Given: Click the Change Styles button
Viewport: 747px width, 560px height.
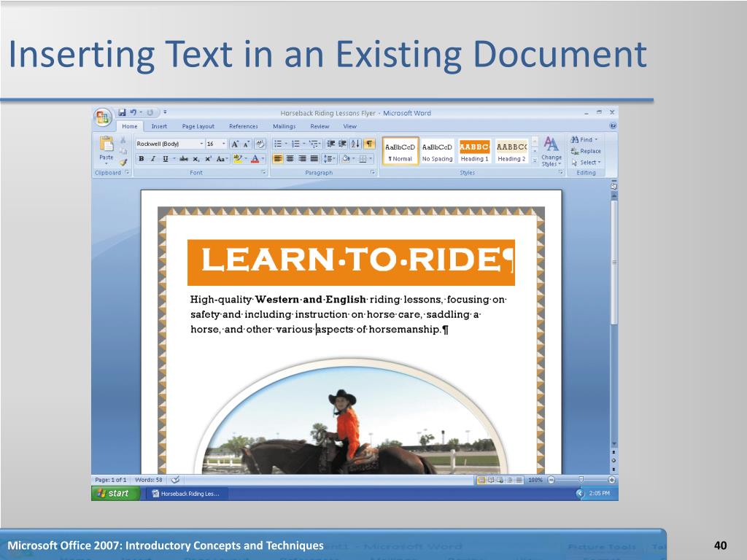Looking at the screenshot, I should pos(551,152).
